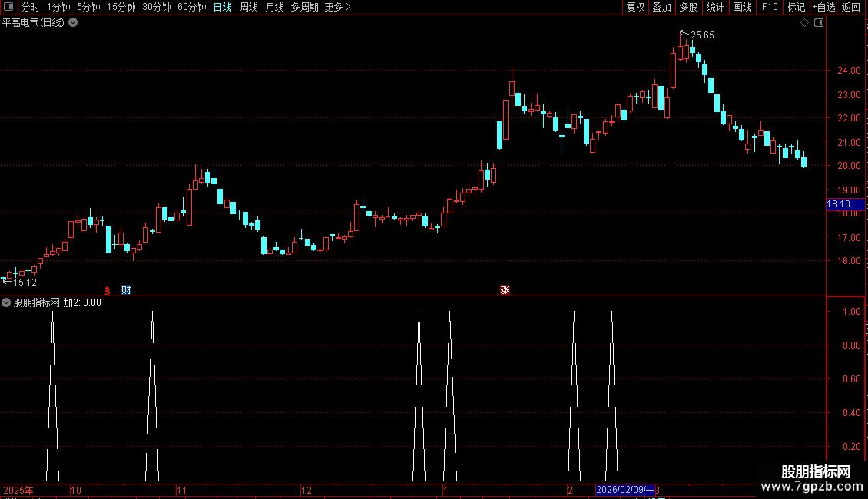Activate the 画线 drawing tools
This screenshot has height=499, width=868.
click(x=742, y=7)
